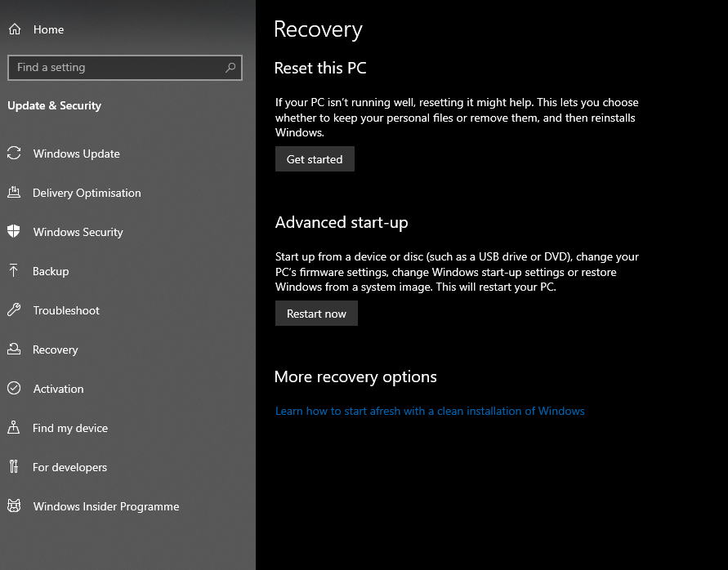Open the Windows Insider Programme page
The height and width of the screenshot is (570, 728).
106,506
